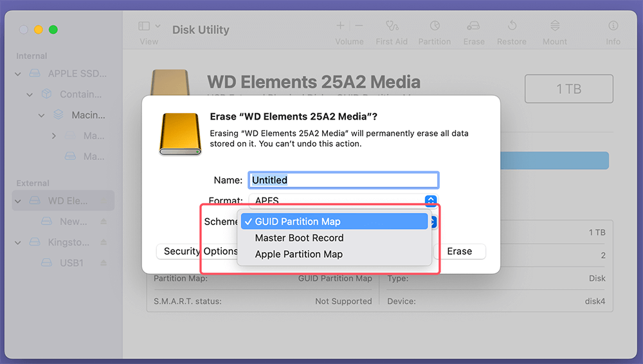
Task: Choose Master Boot Record scheme
Action: pyautogui.click(x=334, y=238)
